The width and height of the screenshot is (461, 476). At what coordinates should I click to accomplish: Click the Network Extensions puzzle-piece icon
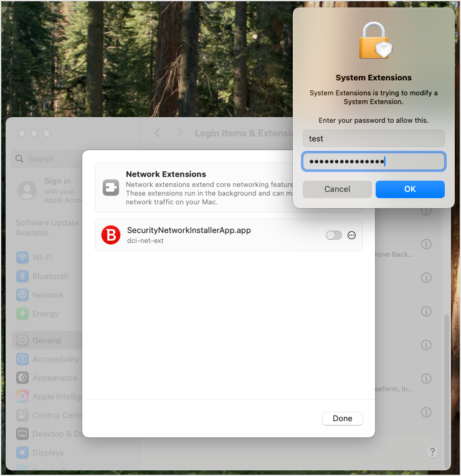pyautogui.click(x=111, y=188)
